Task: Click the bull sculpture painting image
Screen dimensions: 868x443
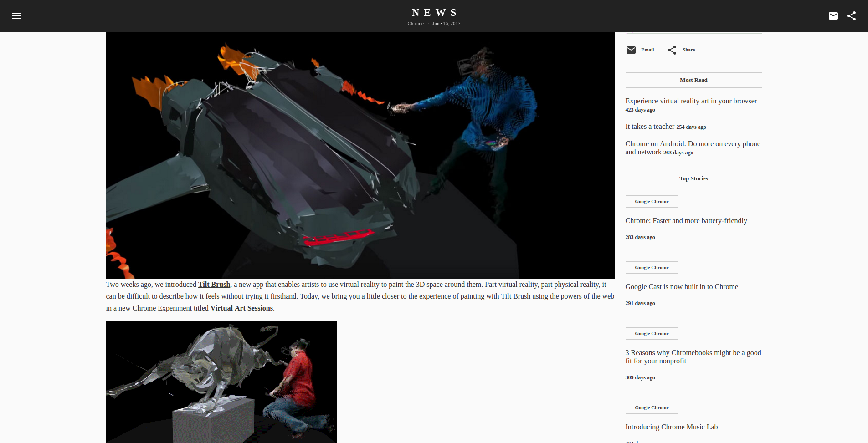Action: click(221, 382)
